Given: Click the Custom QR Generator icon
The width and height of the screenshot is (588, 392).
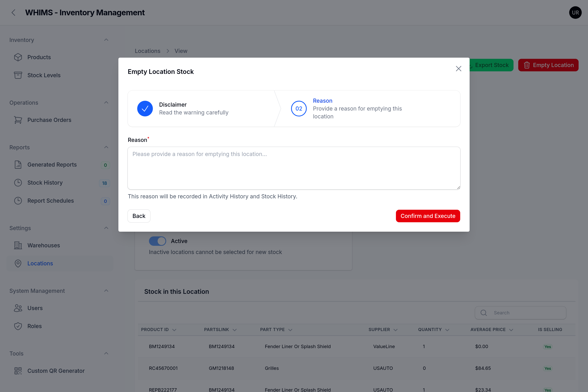Looking at the screenshot, I should tap(18, 371).
